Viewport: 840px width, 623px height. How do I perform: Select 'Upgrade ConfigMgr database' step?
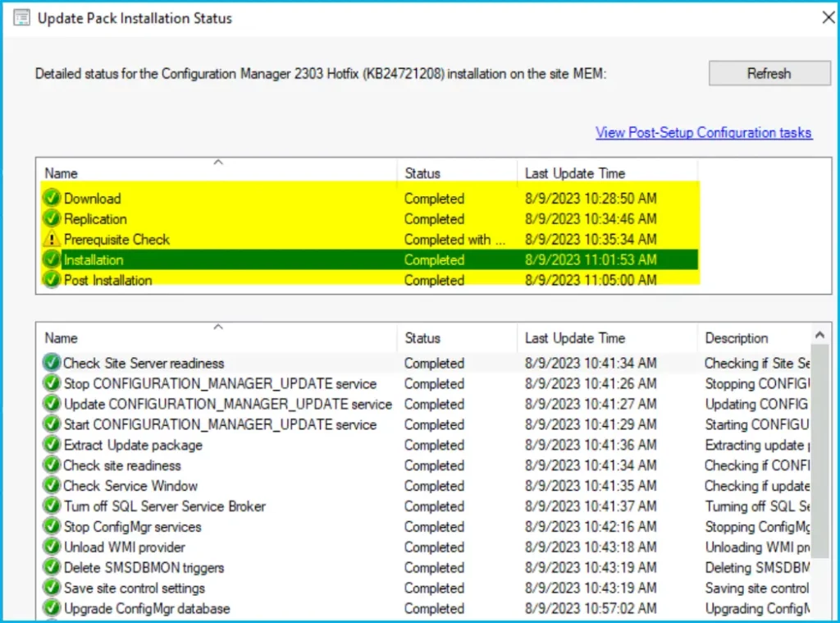point(147,608)
